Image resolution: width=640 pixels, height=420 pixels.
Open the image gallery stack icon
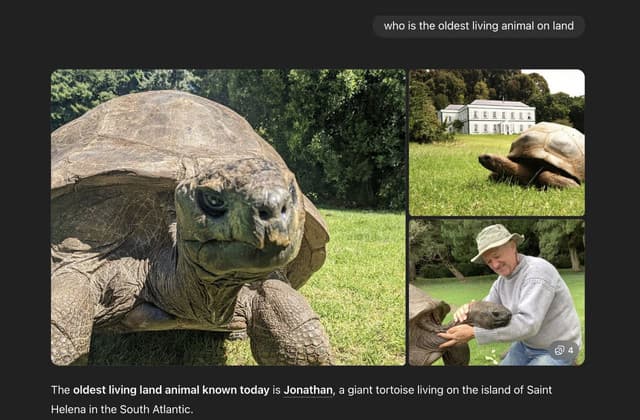pos(559,350)
